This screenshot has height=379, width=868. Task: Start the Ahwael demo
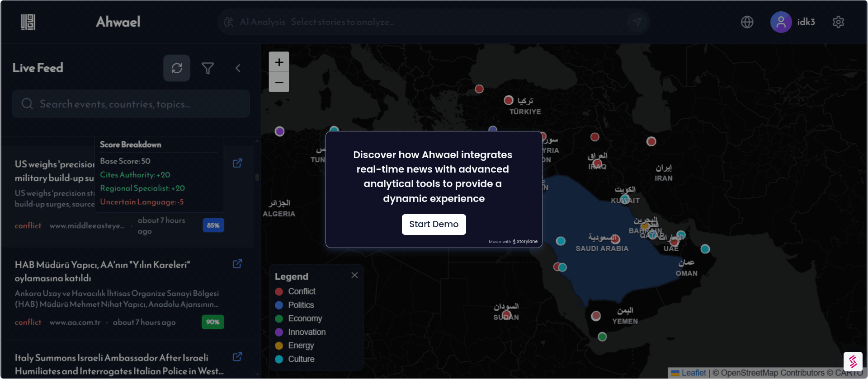tap(434, 225)
